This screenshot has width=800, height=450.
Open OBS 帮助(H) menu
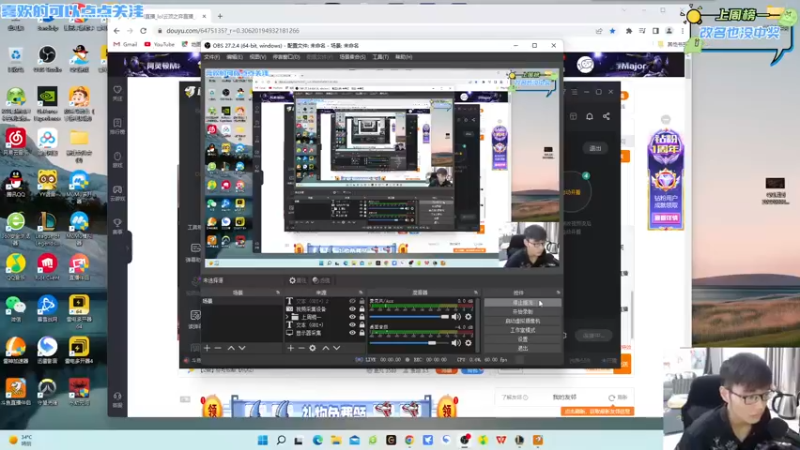404,57
